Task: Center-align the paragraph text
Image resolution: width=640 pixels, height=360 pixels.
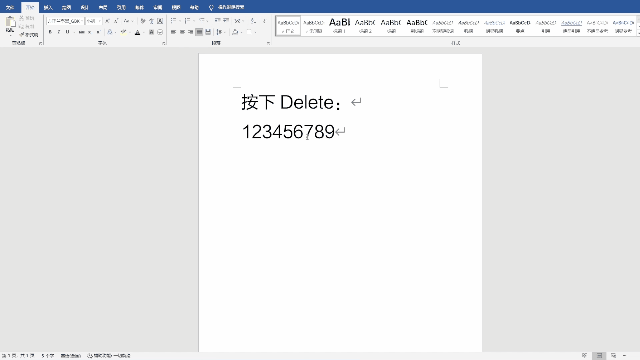Action: click(182, 32)
